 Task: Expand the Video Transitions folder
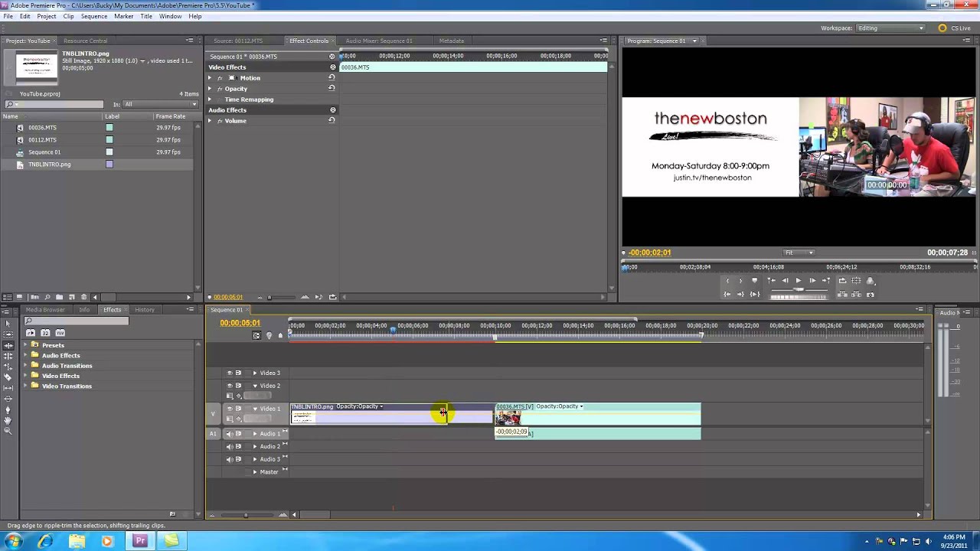tap(25, 386)
